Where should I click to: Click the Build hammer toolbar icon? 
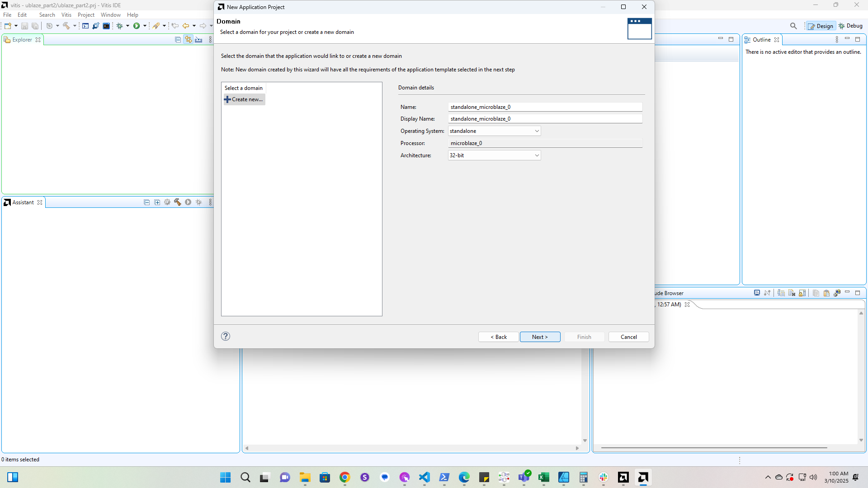(x=66, y=26)
